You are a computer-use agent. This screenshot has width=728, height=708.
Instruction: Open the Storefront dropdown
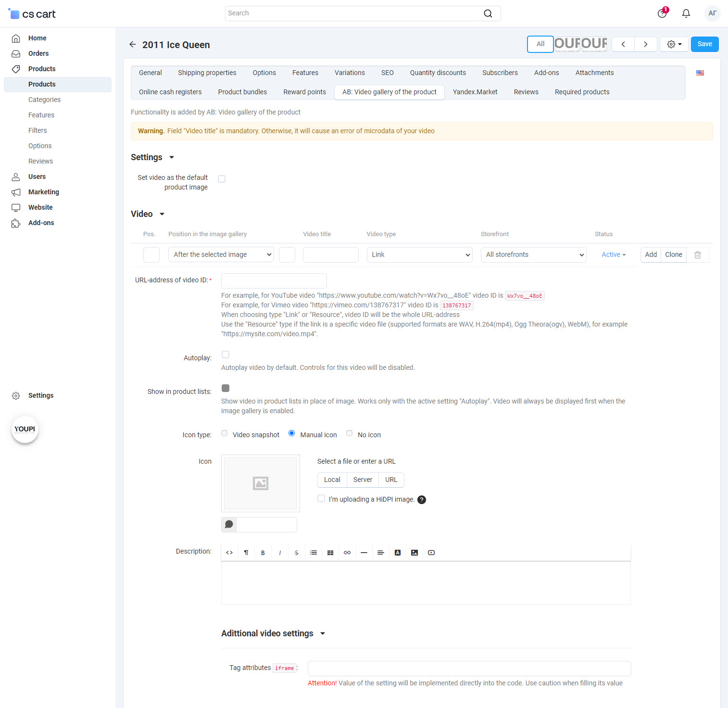coord(533,254)
